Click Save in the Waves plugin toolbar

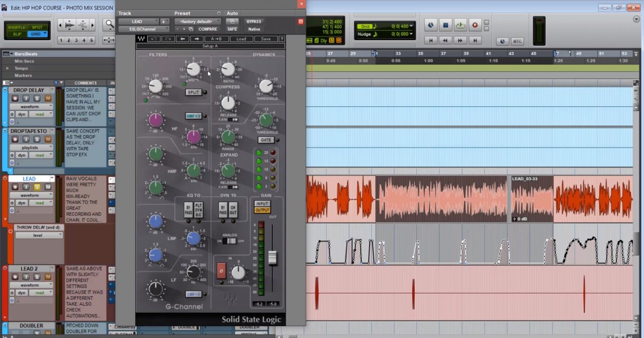266,39
